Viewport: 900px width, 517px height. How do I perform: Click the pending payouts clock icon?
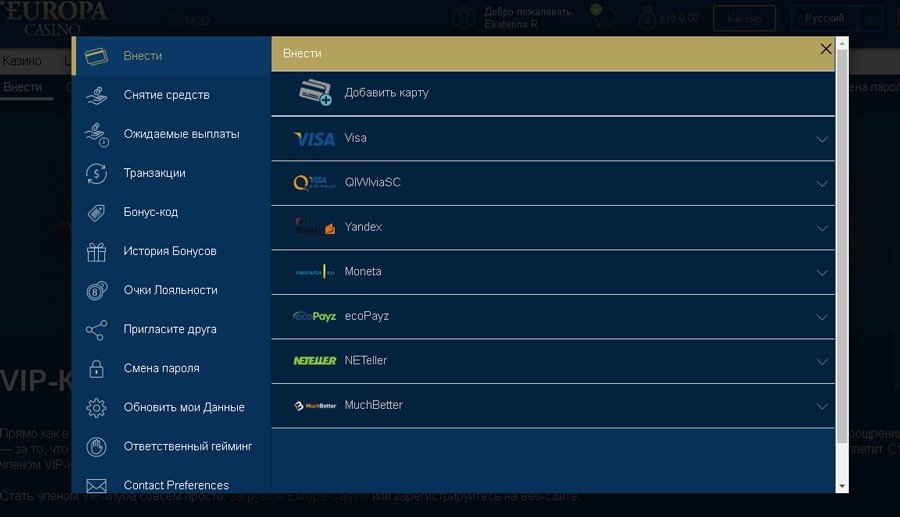[96, 135]
